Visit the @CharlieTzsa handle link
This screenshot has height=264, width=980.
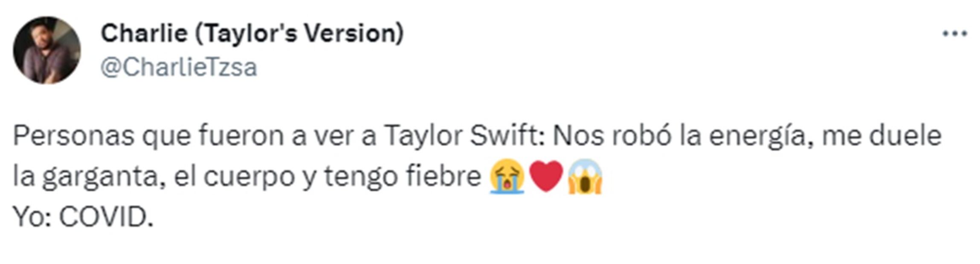179,67
